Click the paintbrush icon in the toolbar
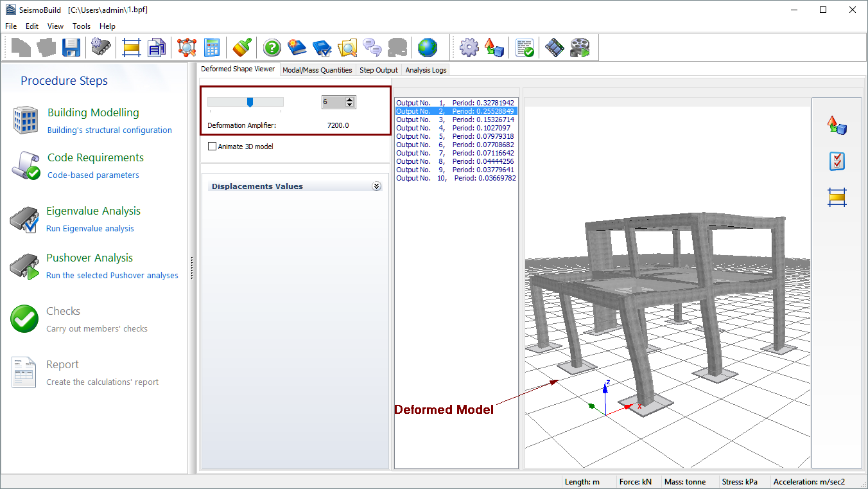Viewport: 868px width, 489px height. [242, 48]
